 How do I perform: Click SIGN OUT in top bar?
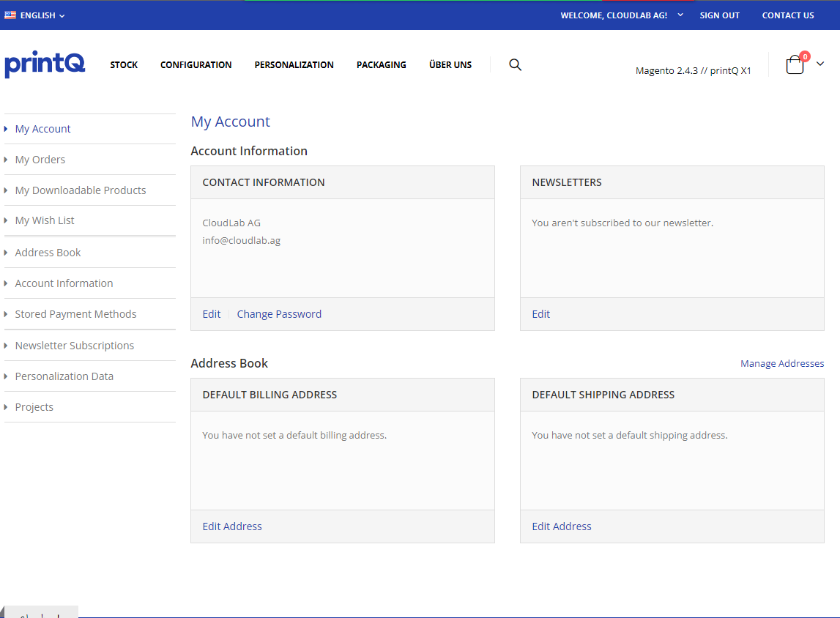point(719,15)
